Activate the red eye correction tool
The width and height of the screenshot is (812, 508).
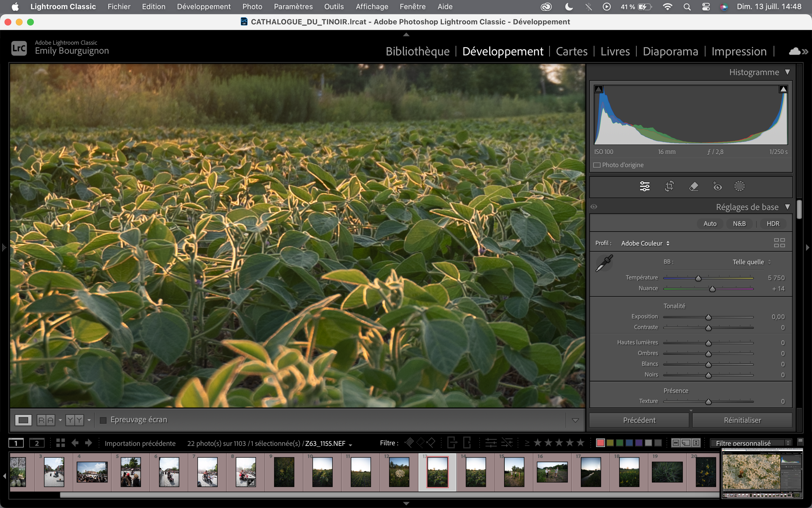717,186
